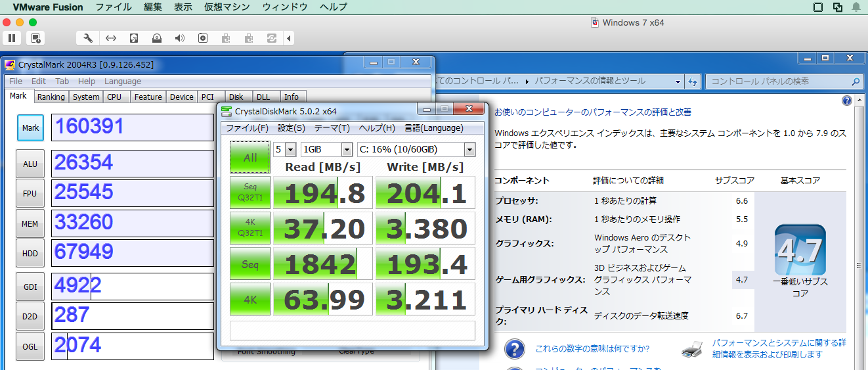The image size is (868, 370).
Task: Run the Seq disk test button
Action: point(250,264)
